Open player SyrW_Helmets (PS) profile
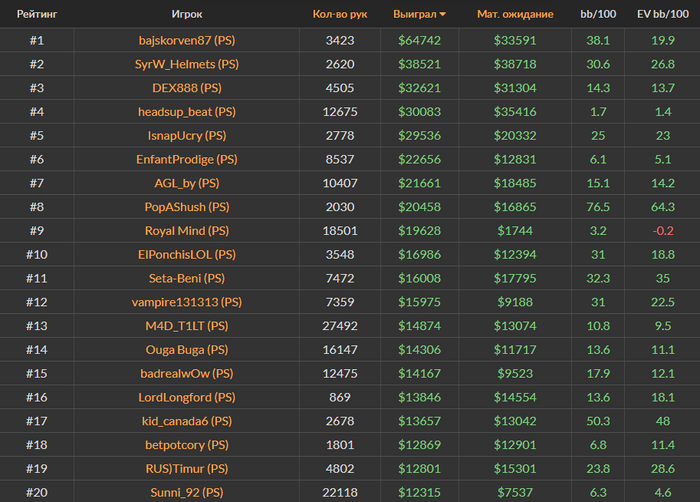Screen dimensions: 700x502 tap(187, 64)
